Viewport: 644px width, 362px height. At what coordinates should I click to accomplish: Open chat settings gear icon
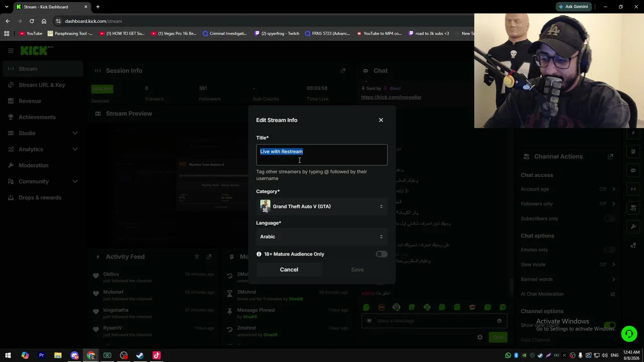point(480,337)
